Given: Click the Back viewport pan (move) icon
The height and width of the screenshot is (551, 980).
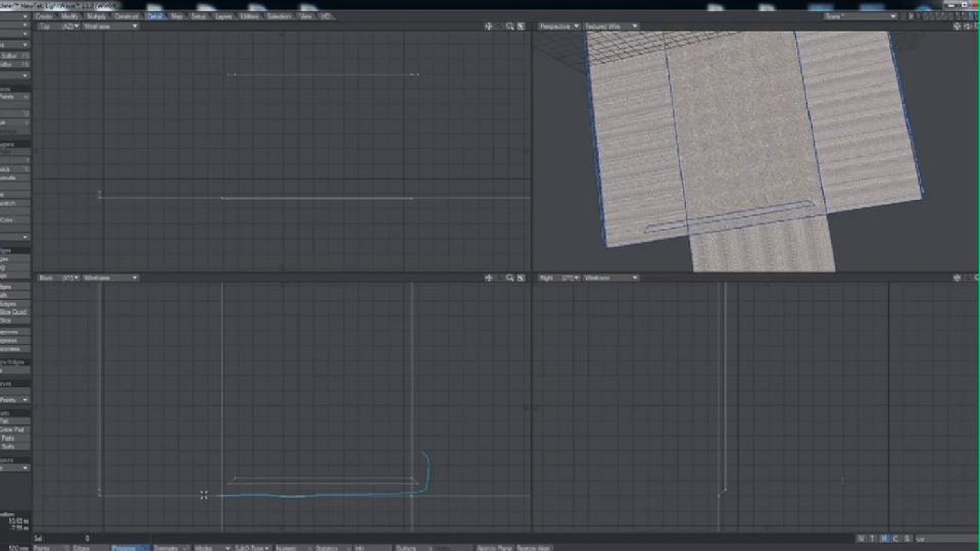Looking at the screenshot, I should pos(488,278).
